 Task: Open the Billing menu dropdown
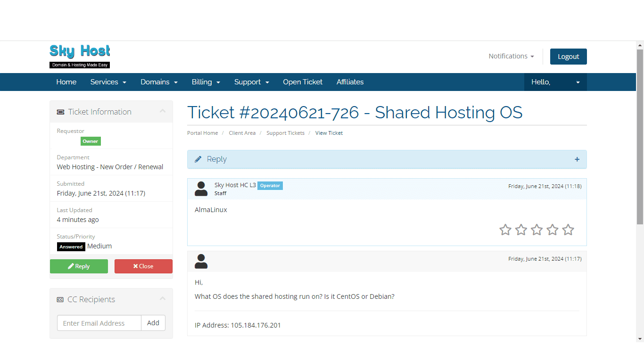pos(206,82)
